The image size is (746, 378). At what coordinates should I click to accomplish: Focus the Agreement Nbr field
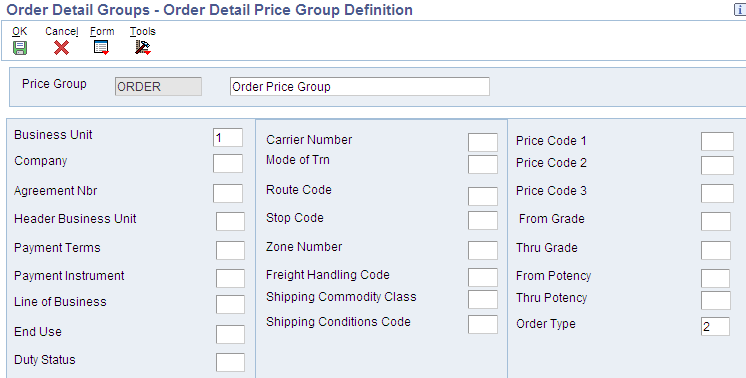click(x=228, y=193)
